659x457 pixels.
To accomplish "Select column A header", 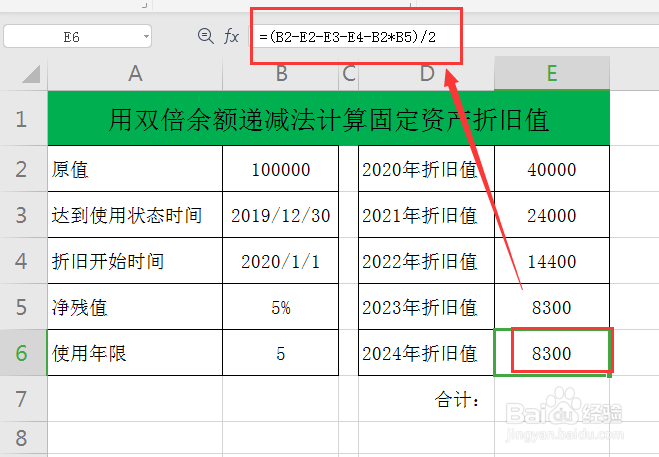I will (135, 74).
